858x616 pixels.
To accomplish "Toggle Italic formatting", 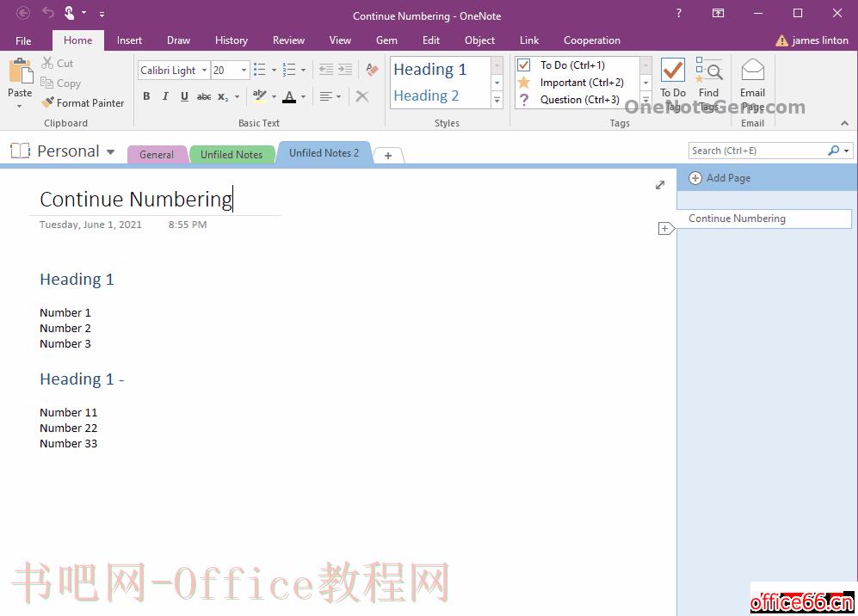I will tap(165, 96).
